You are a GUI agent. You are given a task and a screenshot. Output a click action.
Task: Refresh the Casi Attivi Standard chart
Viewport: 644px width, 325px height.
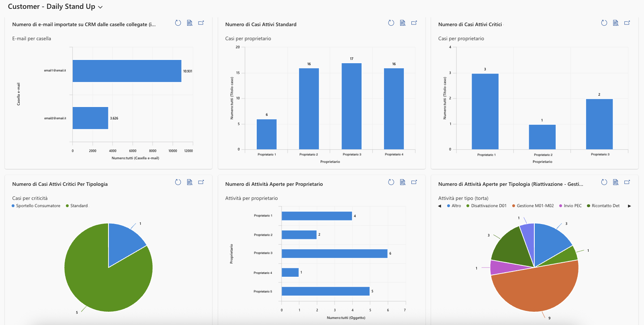391,23
